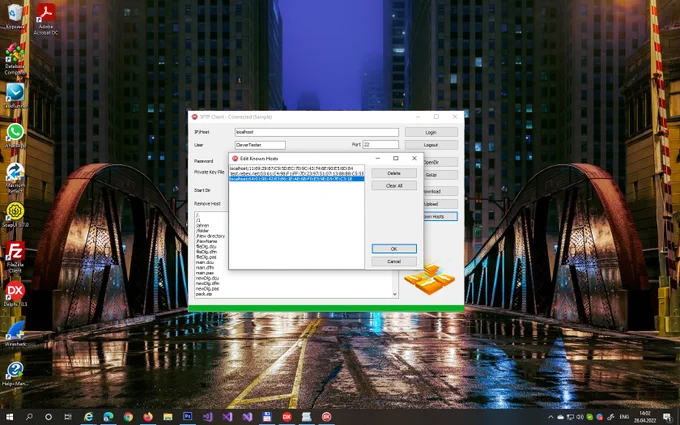Select pack.zip in the remote file list
Image resolution: width=680 pixels, height=425 pixels.
coord(203,294)
